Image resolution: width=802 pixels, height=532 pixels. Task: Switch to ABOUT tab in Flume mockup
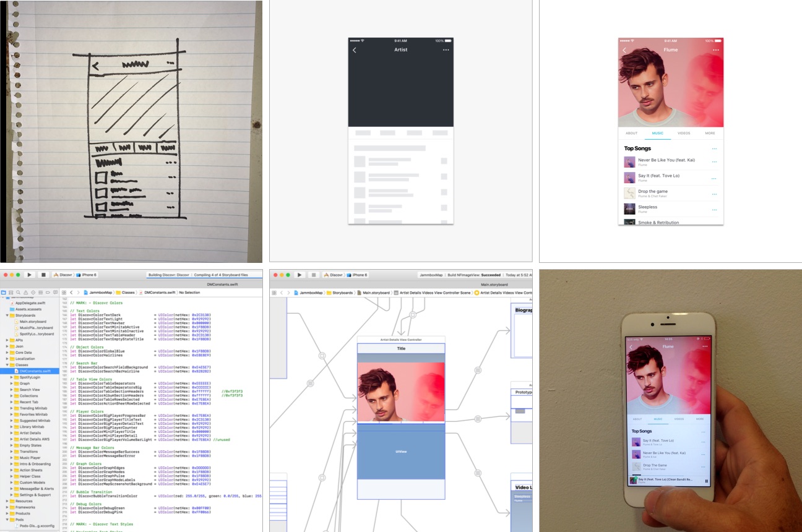coord(631,133)
